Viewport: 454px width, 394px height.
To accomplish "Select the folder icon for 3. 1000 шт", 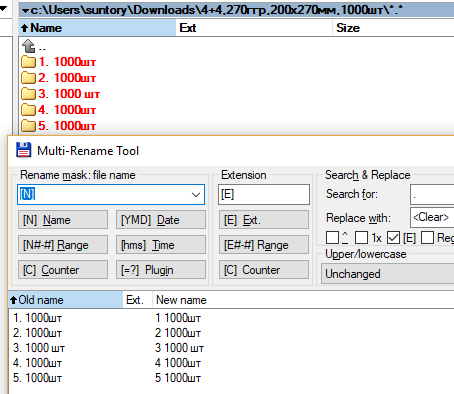I will [28, 94].
